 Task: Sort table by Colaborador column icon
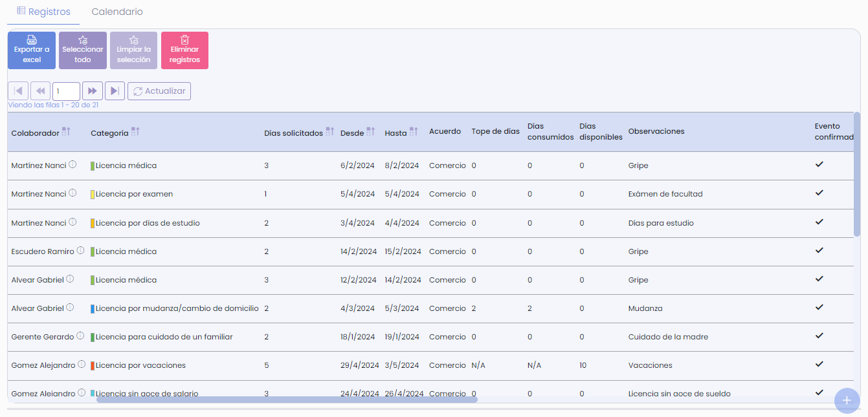click(x=66, y=132)
